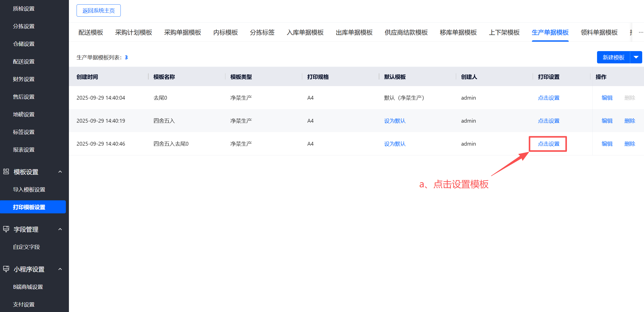The width and height of the screenshot is (644, 312).
Task: Open the 分拣标签 tab
Action: (262, 32)
